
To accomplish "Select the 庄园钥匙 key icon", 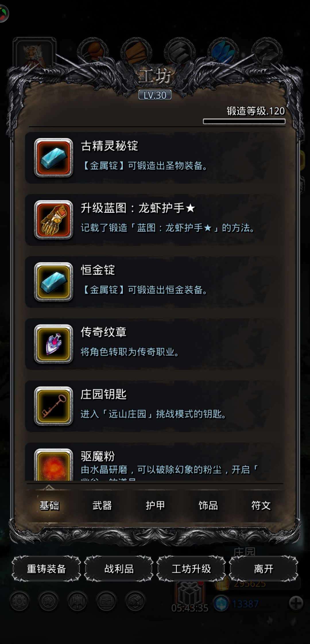I will pyautogui.click(x=53, y=406).
